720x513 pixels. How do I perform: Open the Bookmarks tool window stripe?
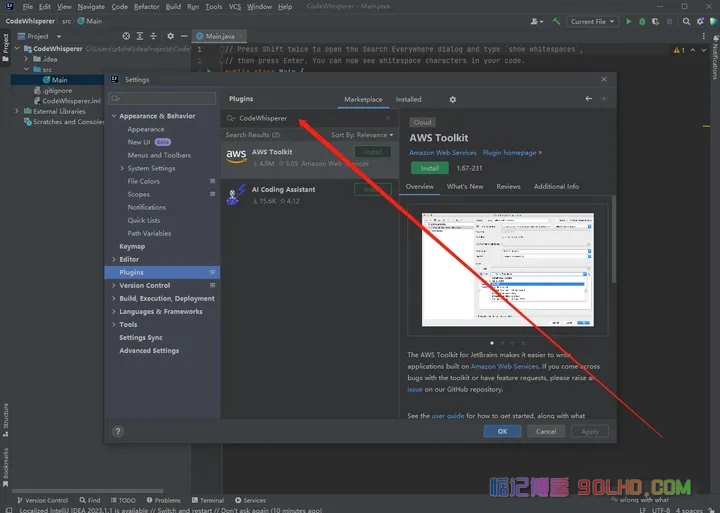[x=6, y=468]
